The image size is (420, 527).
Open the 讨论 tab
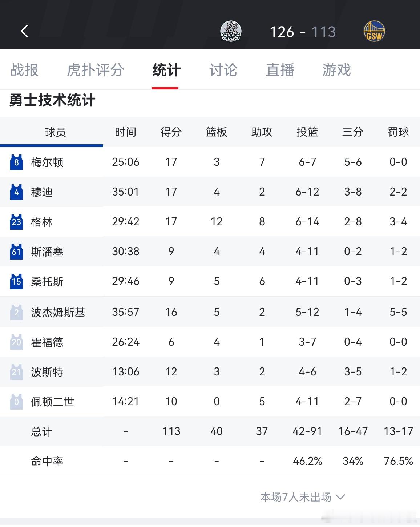coord(223,70)
